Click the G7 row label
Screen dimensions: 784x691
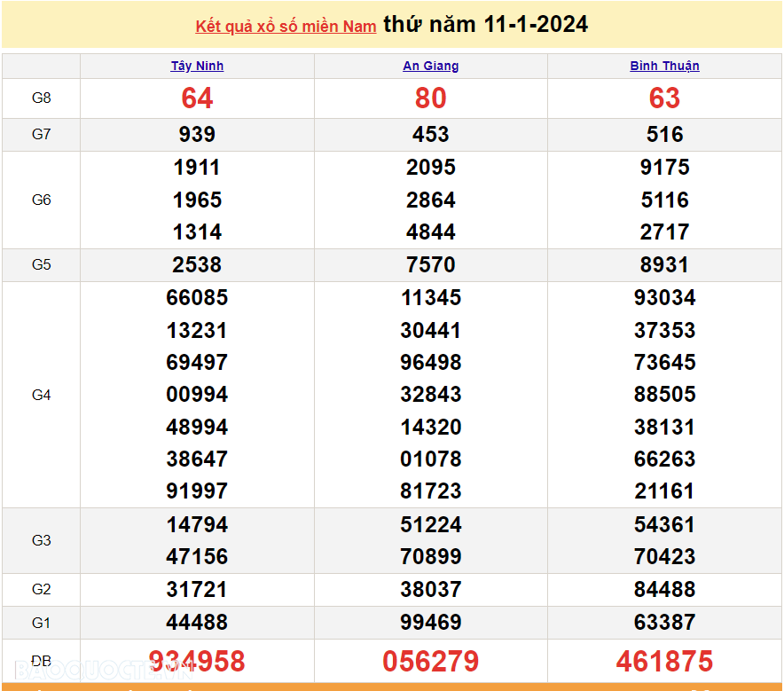point(41,135)
